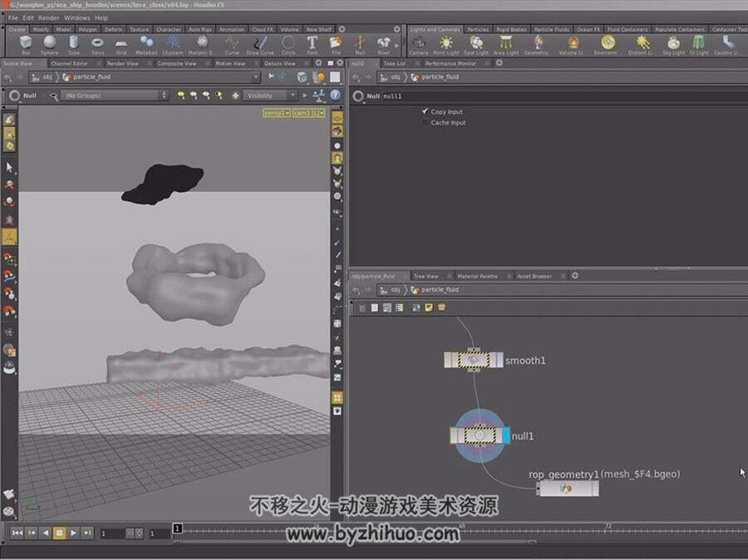Expand Scene View path history dropdown
Image resolution: width=748 pixels, height=560 pixels.
[256, 76]
